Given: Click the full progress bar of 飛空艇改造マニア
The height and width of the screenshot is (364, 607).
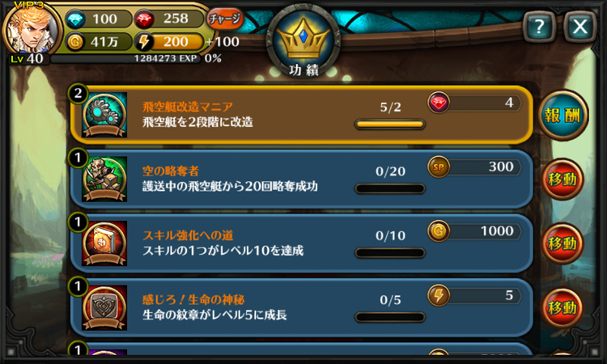Looking at the screenshot, I should tap(390, 125).
